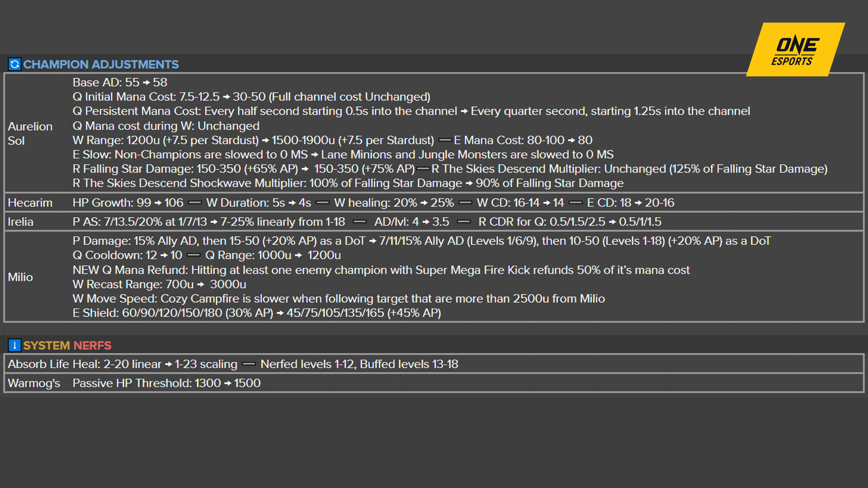This screenshot has width=868, height=488.
Task: Click the E Slow Non-Champions line
Action: pos(343,155)
